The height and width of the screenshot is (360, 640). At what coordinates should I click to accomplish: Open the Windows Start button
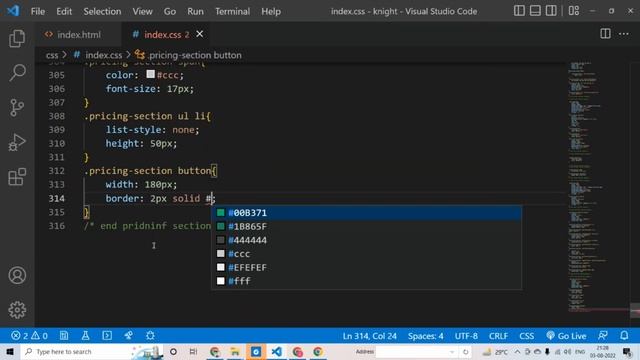coord(9,351)
